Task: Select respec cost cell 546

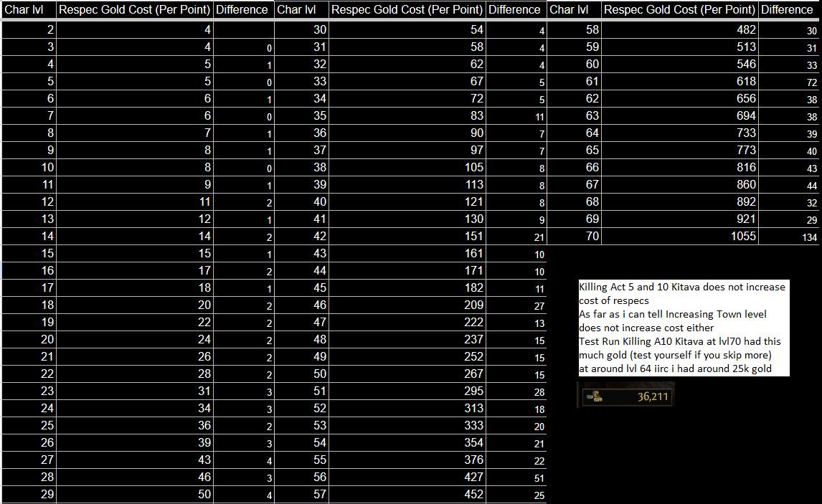Action: 680,64
